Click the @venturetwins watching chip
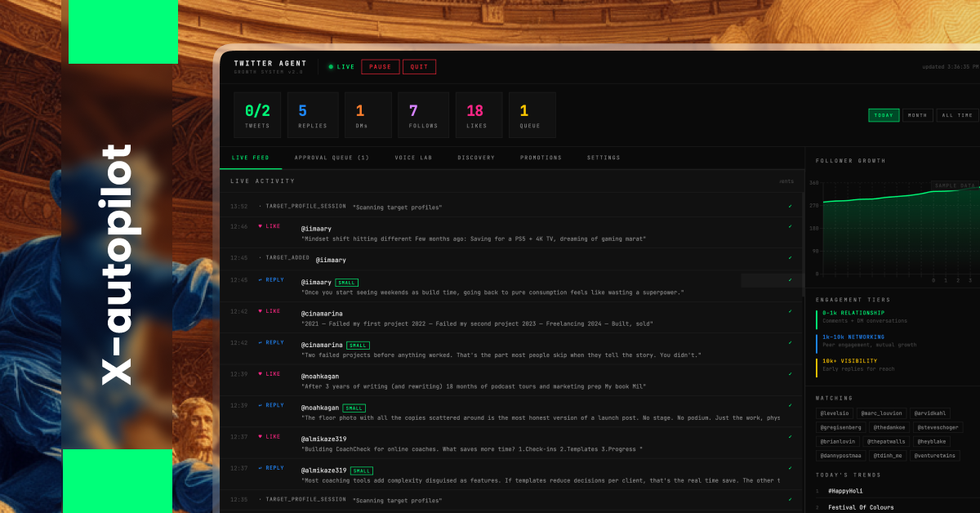Screen dimensions: 980x513 click(935, 455)
